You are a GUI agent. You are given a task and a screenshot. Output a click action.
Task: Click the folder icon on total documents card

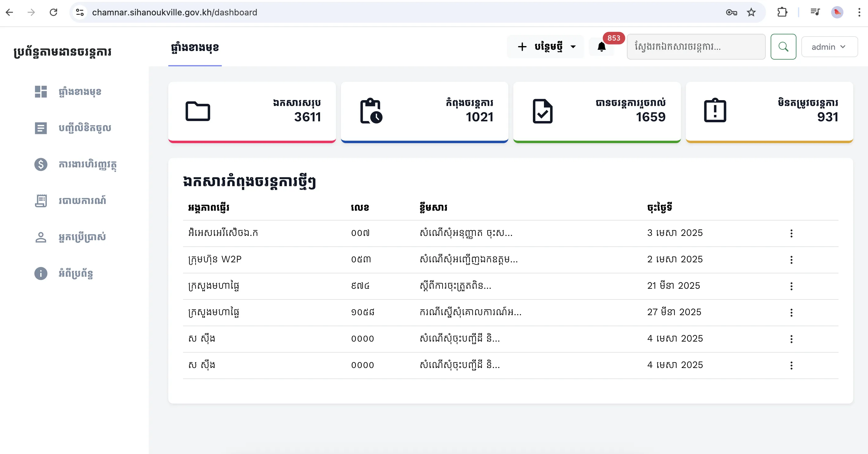click(x=198, y=111)
